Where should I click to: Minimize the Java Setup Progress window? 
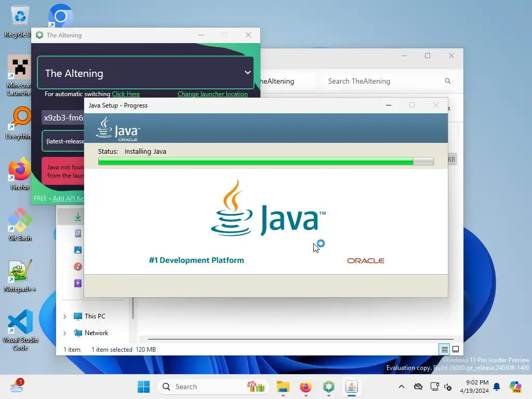[389, 105]
